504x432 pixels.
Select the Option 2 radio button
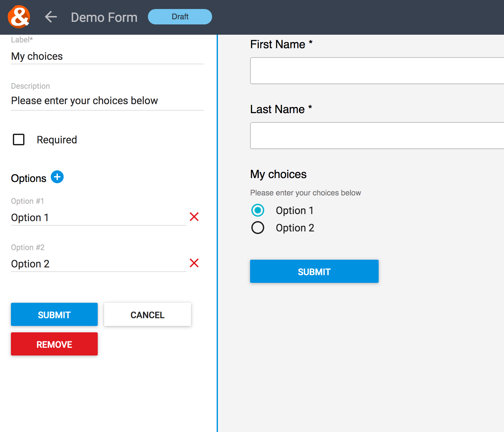click(x=258, y=228)
